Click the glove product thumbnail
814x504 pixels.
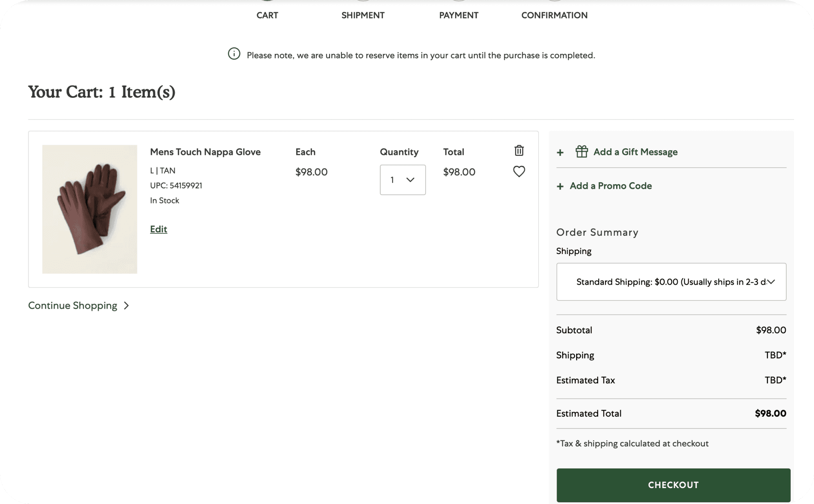[x=90, y=209]
